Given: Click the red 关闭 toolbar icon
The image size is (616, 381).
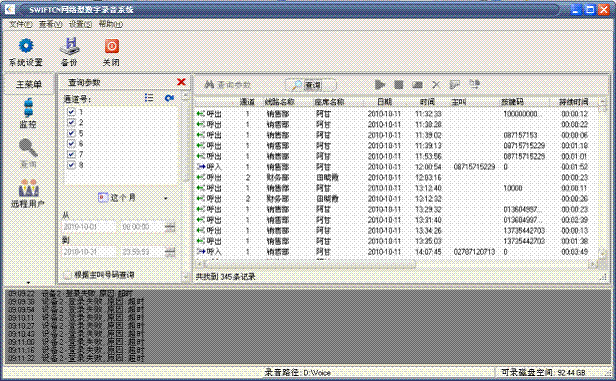Looking at the screenshot, I should (112, 46).
